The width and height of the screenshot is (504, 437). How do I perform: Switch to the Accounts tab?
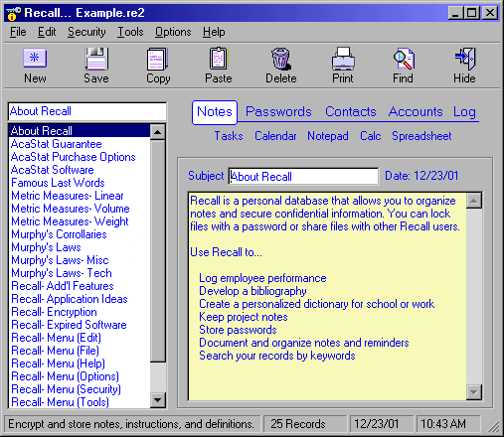[x=416, y=112]
